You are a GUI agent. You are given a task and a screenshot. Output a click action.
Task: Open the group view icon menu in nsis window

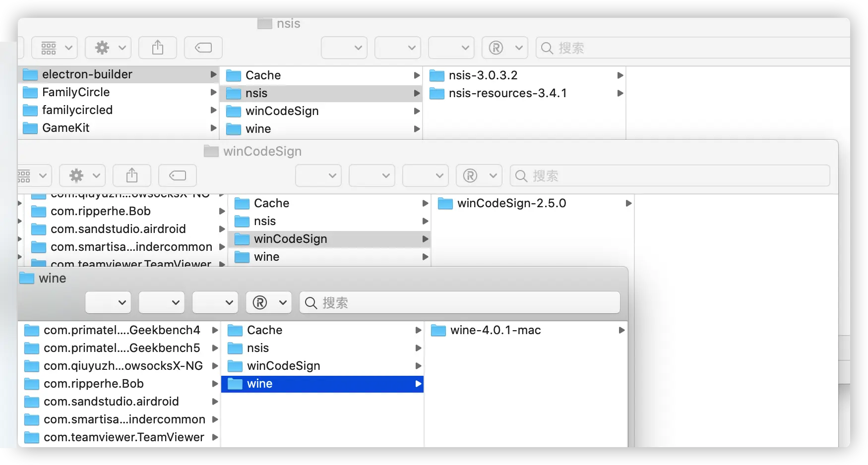pyautogui.click(x=55, y=48)
